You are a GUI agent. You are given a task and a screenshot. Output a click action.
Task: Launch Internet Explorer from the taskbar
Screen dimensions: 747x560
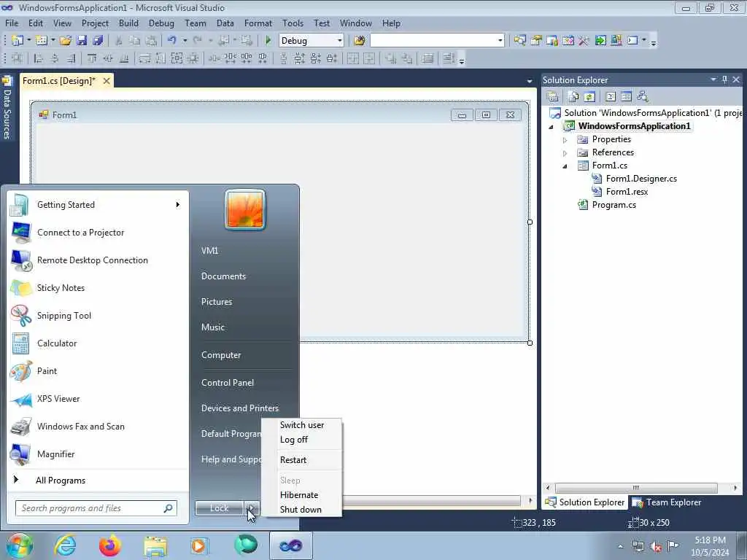(x=65, y=545)
